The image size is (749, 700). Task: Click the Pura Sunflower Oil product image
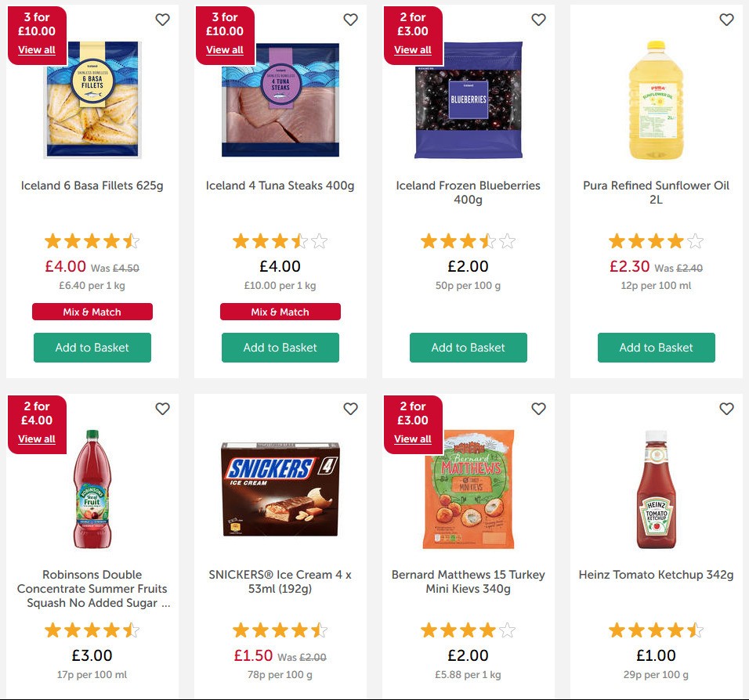656,100
